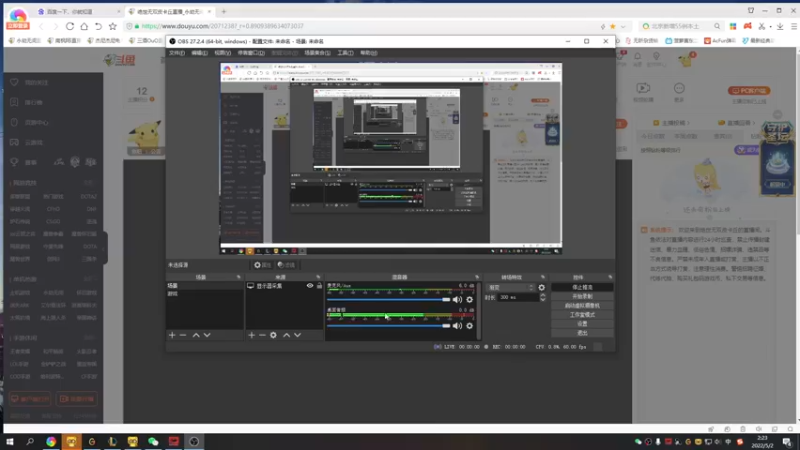
Task: Pop out the Sources dock panel
Action: point(318,277)
